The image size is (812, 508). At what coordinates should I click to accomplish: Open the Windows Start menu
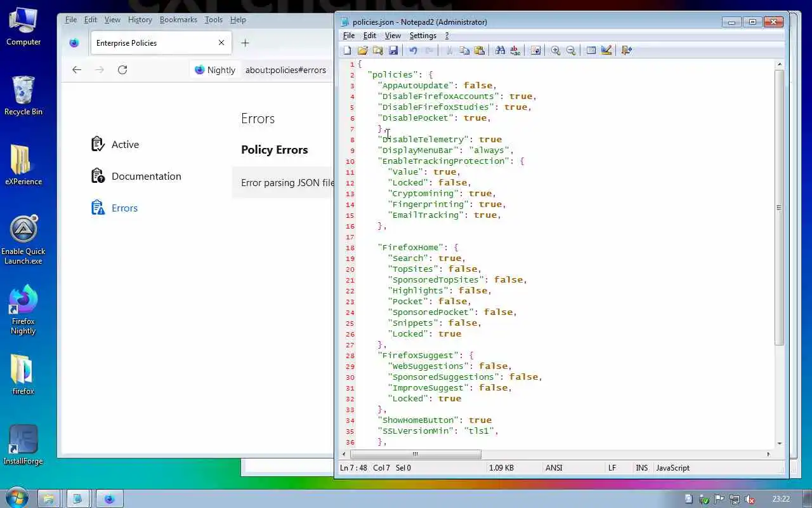pyautogui.click(x=16, y=498)
